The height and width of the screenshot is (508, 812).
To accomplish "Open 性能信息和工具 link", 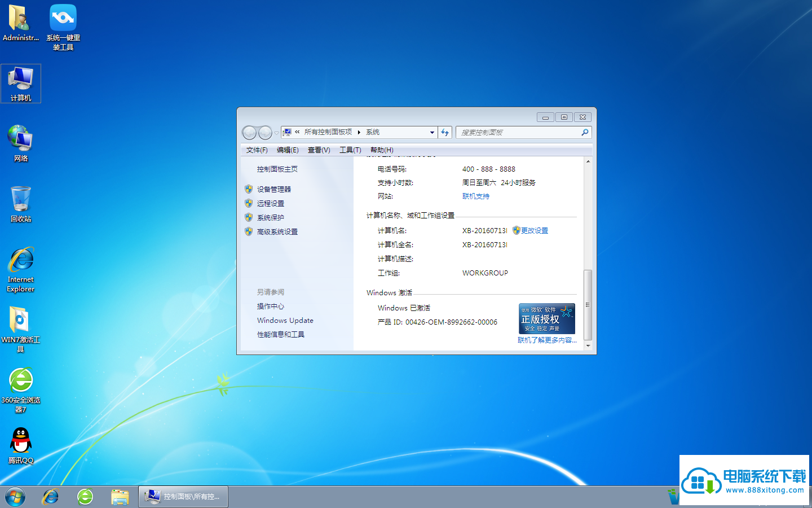I will (x=281, y=334).
